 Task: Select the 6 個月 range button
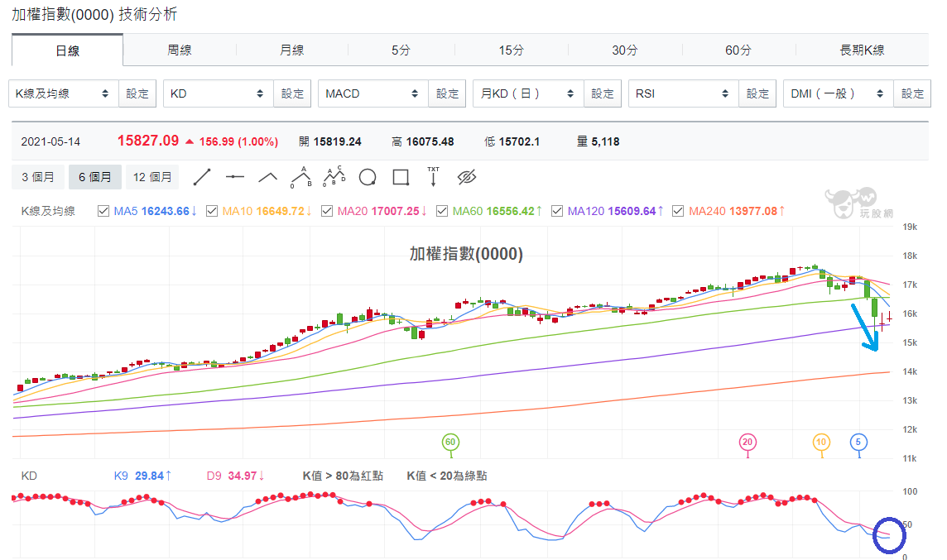[x=95, y=177]
